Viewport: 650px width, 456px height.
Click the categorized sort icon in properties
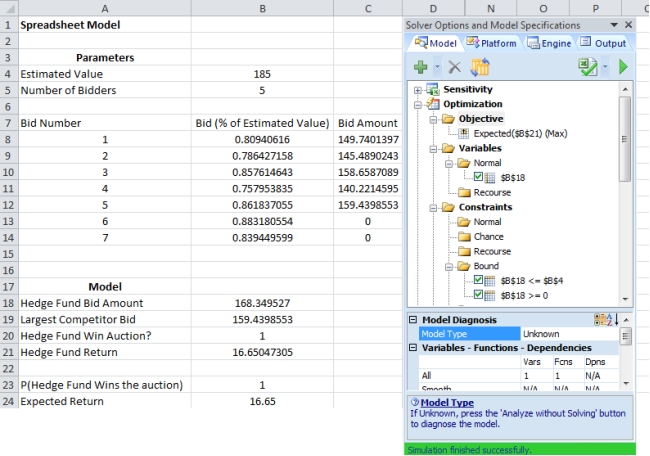coord(599,320)
